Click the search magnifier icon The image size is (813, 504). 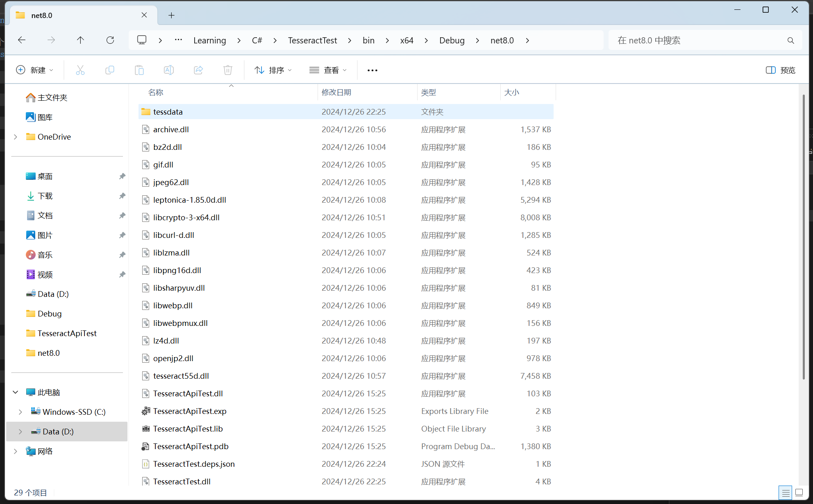tap(790, 41)
